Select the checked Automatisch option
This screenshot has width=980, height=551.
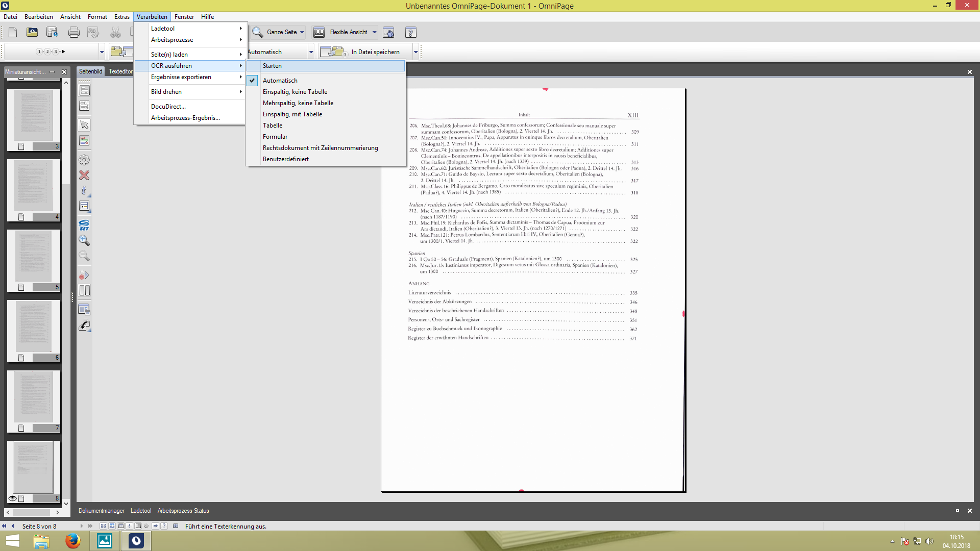pyautogui.click(x=326, y=81)
